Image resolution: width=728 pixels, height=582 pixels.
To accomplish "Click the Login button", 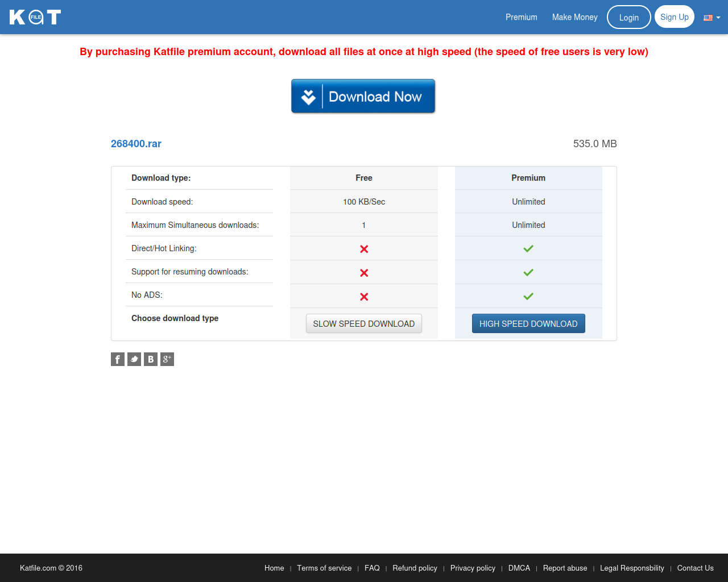I will tap(629, 17).
